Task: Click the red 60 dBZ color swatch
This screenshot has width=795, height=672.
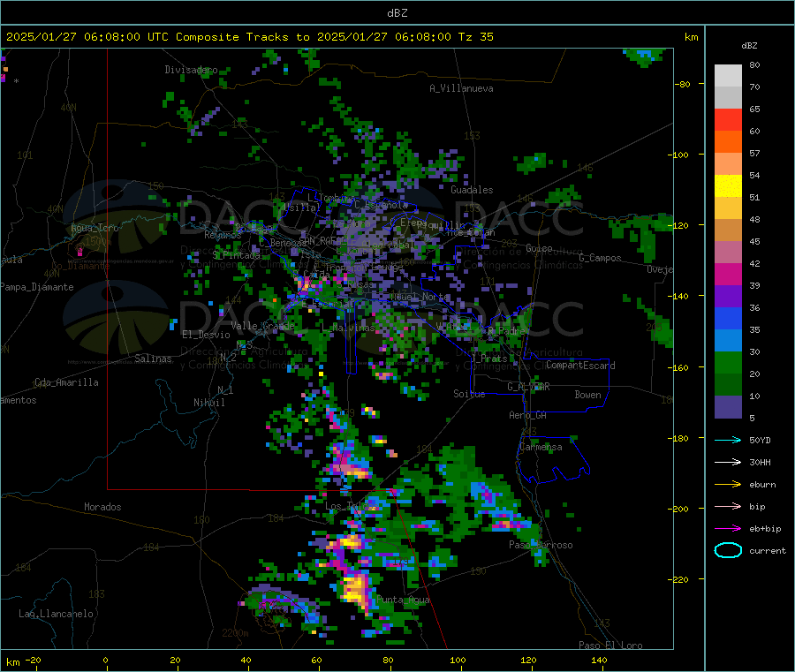Action: pos(728,119)
